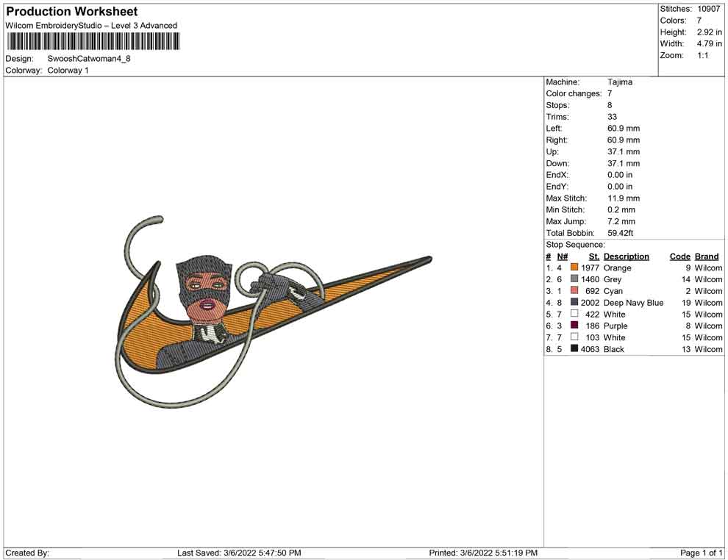Select stitch count '2002' in row 4

[590, 303]
